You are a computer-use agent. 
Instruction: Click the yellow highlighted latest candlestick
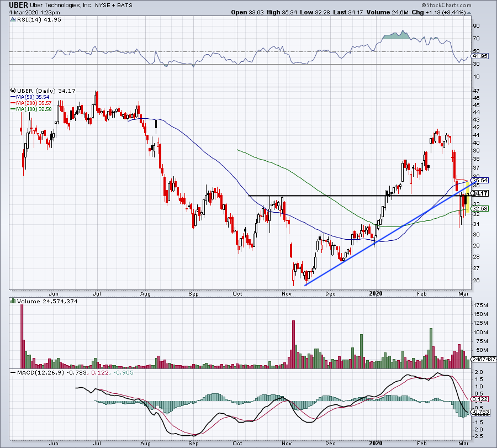468,197
